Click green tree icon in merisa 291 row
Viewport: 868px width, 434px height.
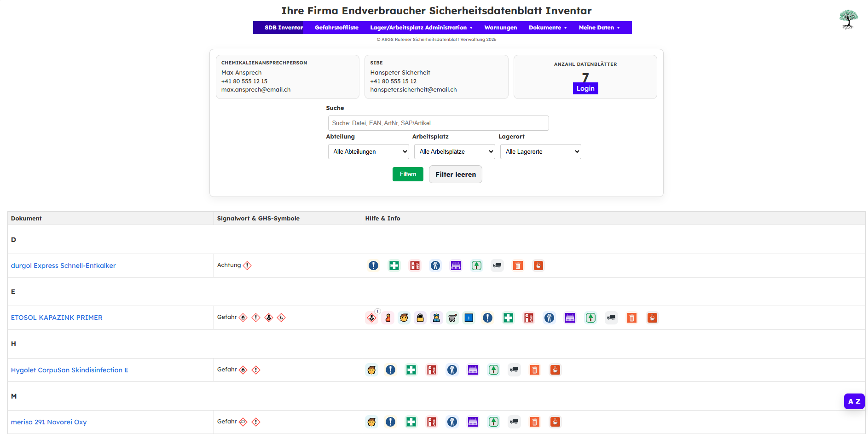coord(493,422)
